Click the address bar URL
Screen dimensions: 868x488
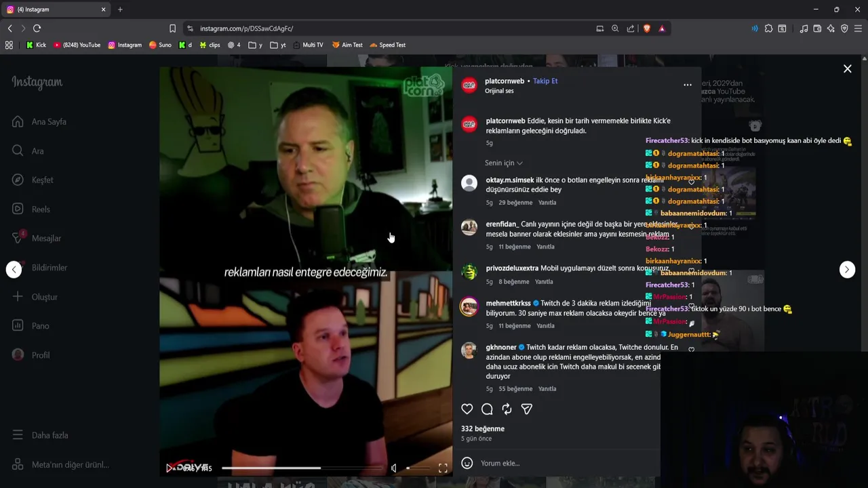247,28
